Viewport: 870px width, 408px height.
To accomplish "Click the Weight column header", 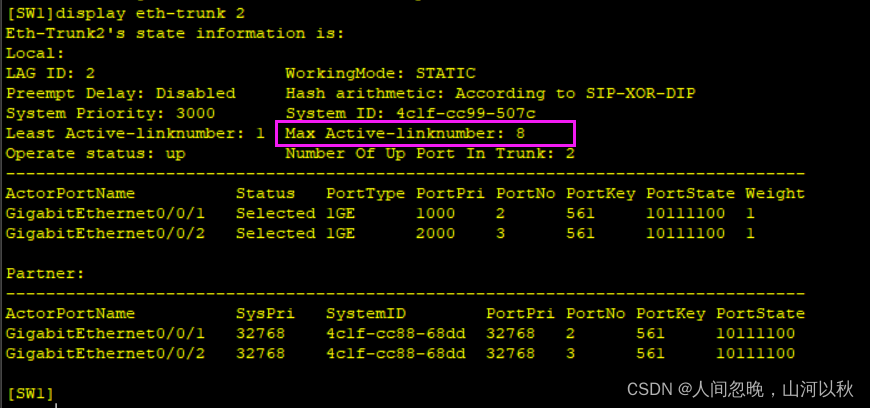I will 775,194.
